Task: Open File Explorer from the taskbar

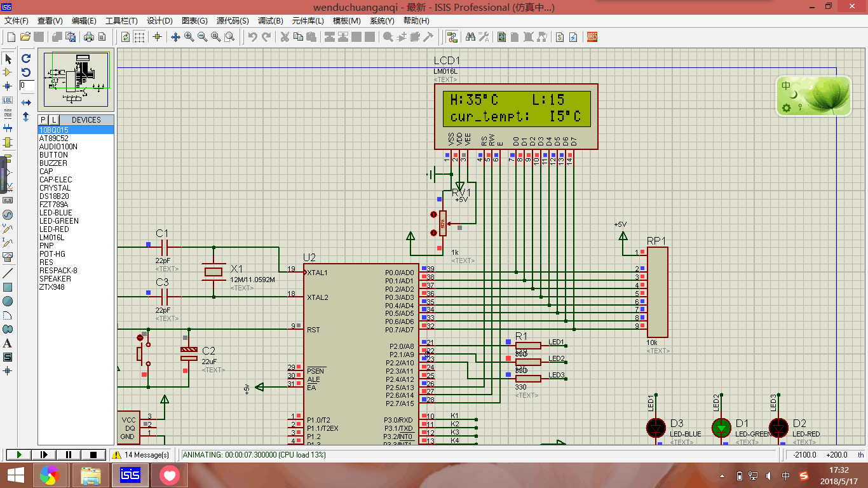Action: click(91, 475)
